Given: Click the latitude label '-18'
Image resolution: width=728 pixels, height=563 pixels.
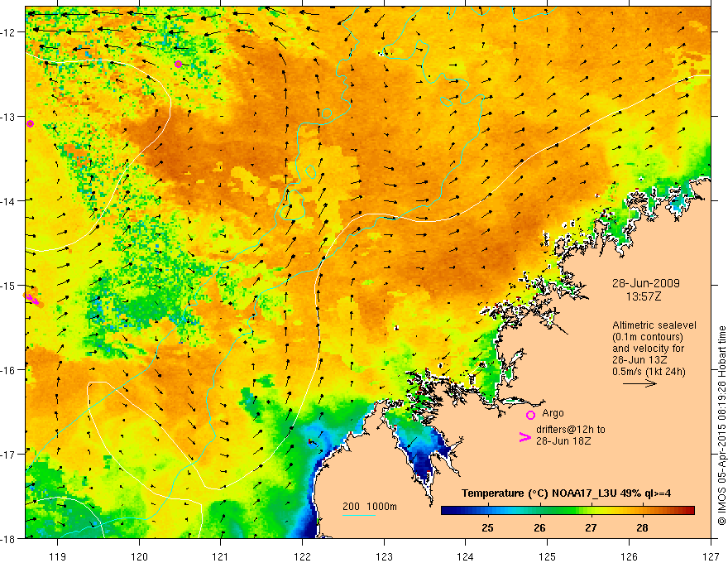Looking at the screenshot, I should (x=9, y=538).
